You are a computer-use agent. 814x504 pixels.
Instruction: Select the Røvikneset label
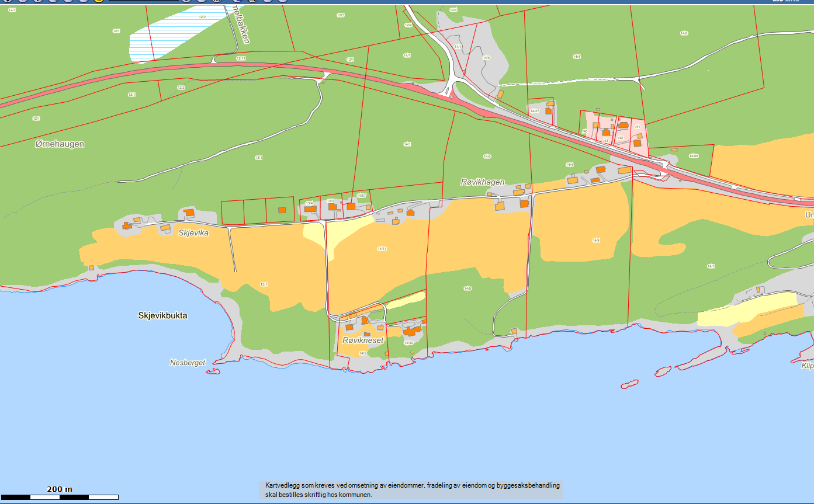coord(363,340)
